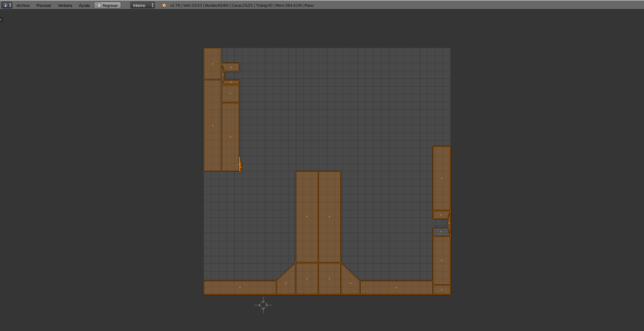Click the Blender logo icon
Image resolution: width=644 pixels, height=331 pixels.
point(164,5)
